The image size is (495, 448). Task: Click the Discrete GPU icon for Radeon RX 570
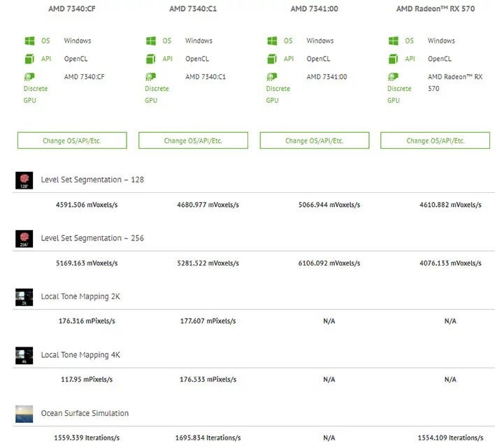(393, 77)
